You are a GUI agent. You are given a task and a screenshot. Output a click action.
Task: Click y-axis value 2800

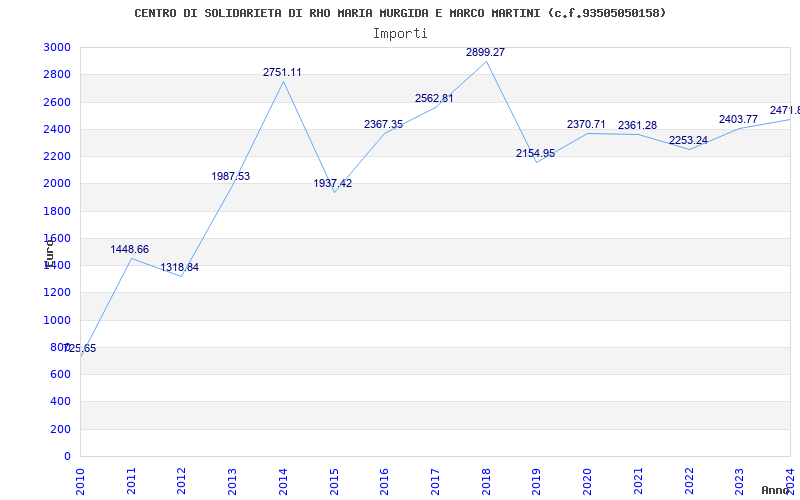58,74
